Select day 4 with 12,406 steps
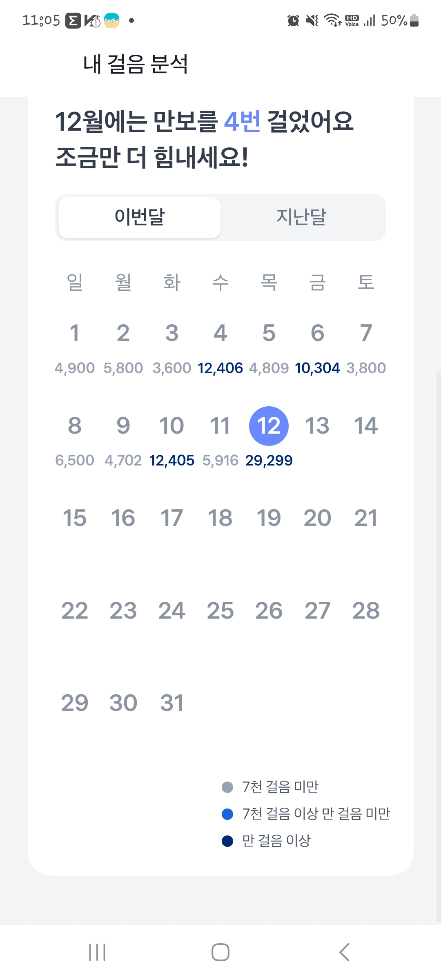The image size is (441, 980). 220,333
